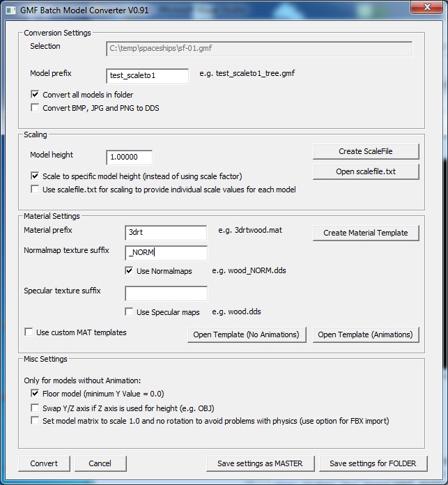Click into the Specular texture suffix field

click(x=166, y=293)
